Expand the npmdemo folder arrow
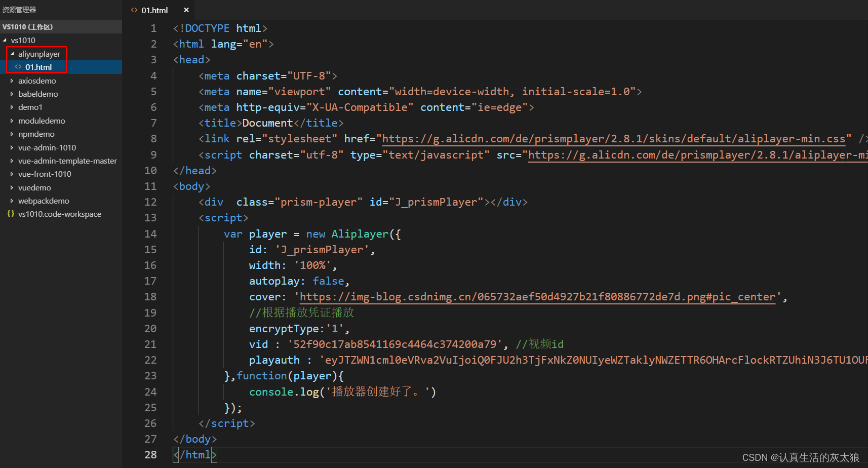Image resolution: width=868 pixels, height=468 pixels. (x=12, y=134)
